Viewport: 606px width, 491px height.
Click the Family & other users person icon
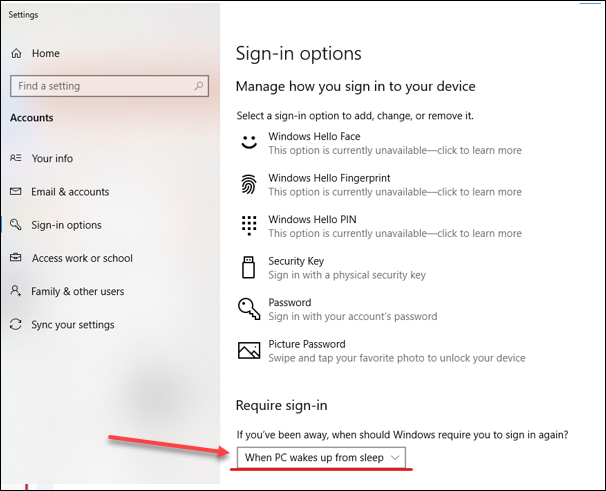[15, 290]
